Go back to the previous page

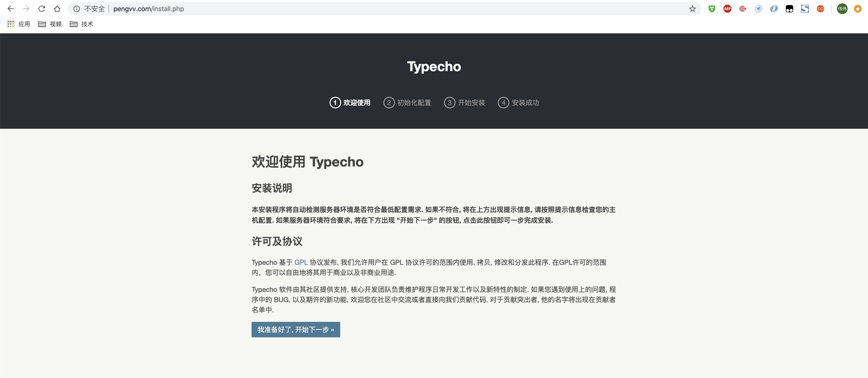11,9
